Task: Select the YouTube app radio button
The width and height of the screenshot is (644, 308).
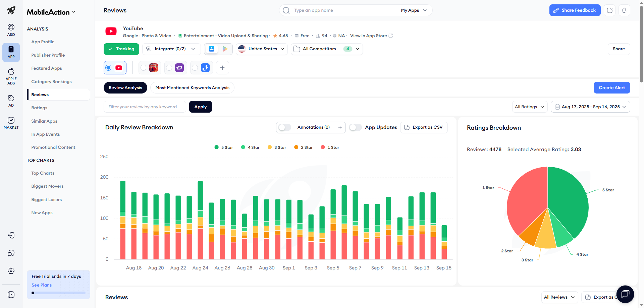Action: 108,68
